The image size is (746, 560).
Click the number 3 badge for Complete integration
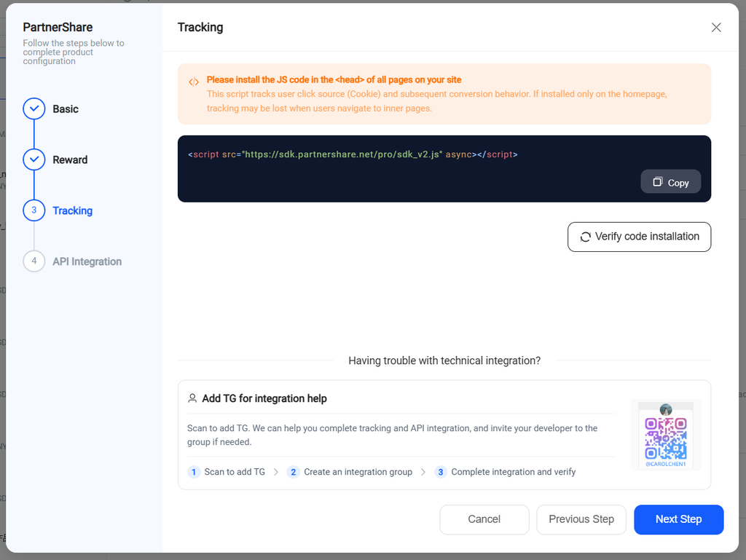coord(441,472)
